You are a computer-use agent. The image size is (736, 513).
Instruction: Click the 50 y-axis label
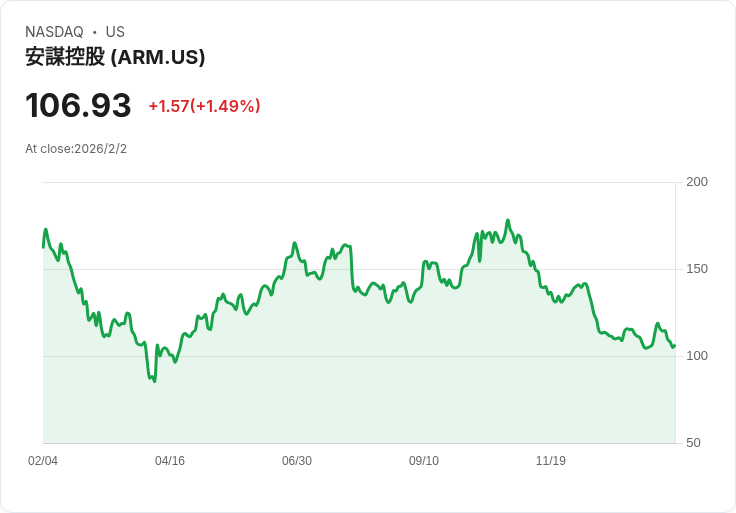tap(693, 443)
